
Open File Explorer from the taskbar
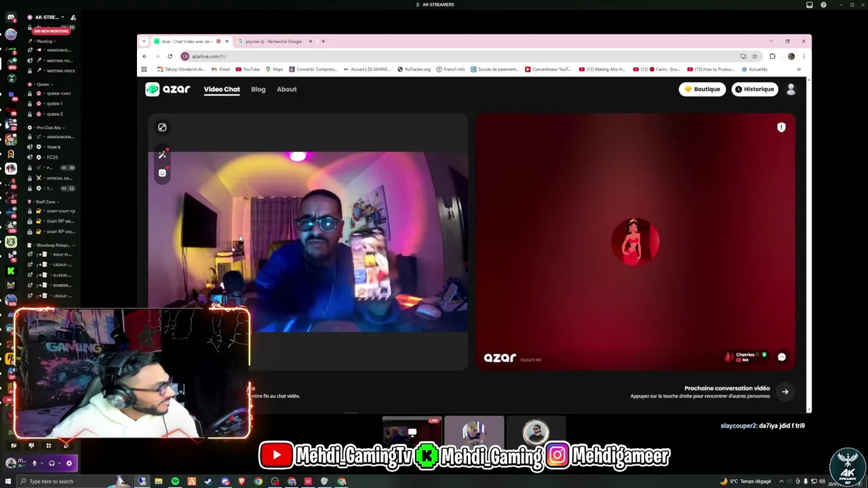tap(159, 481)
